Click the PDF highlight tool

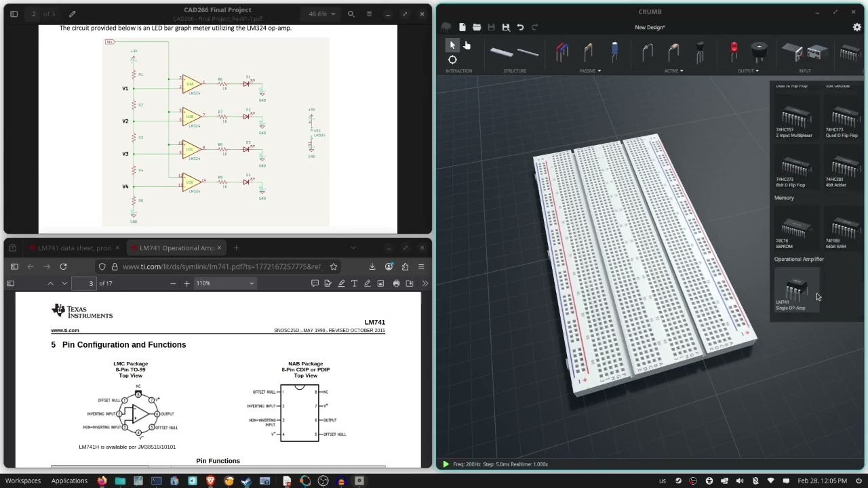tap(341, 283)
